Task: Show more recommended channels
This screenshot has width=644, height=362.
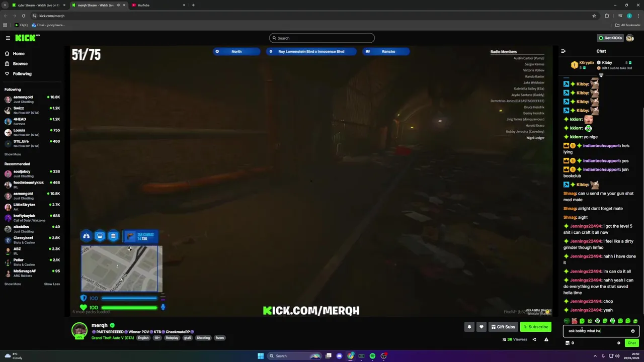Action: 13,284
